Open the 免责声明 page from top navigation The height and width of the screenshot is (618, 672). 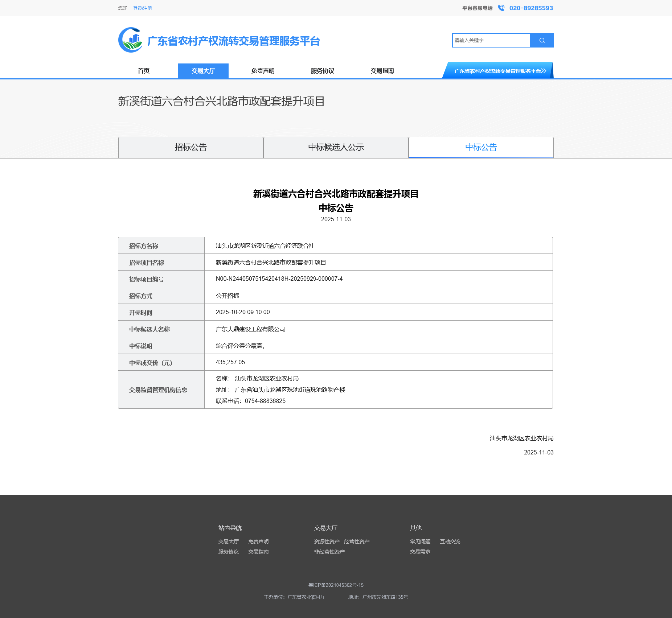(263, 71)
